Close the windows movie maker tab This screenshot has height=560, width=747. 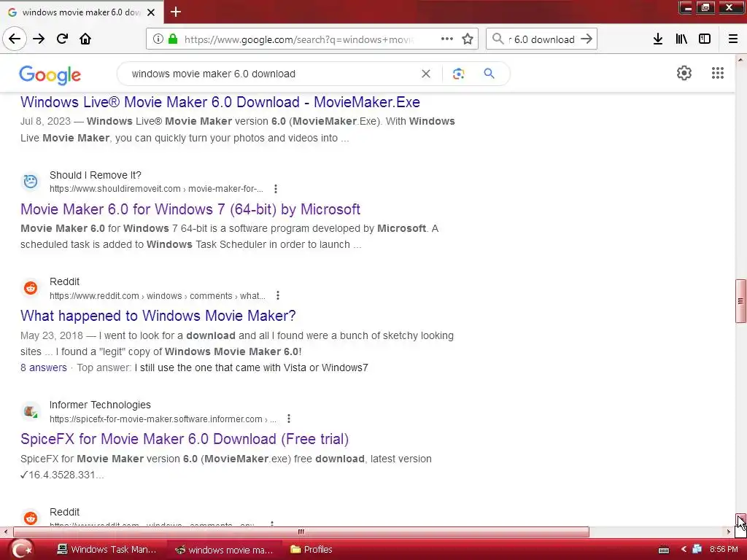point(151,12)
